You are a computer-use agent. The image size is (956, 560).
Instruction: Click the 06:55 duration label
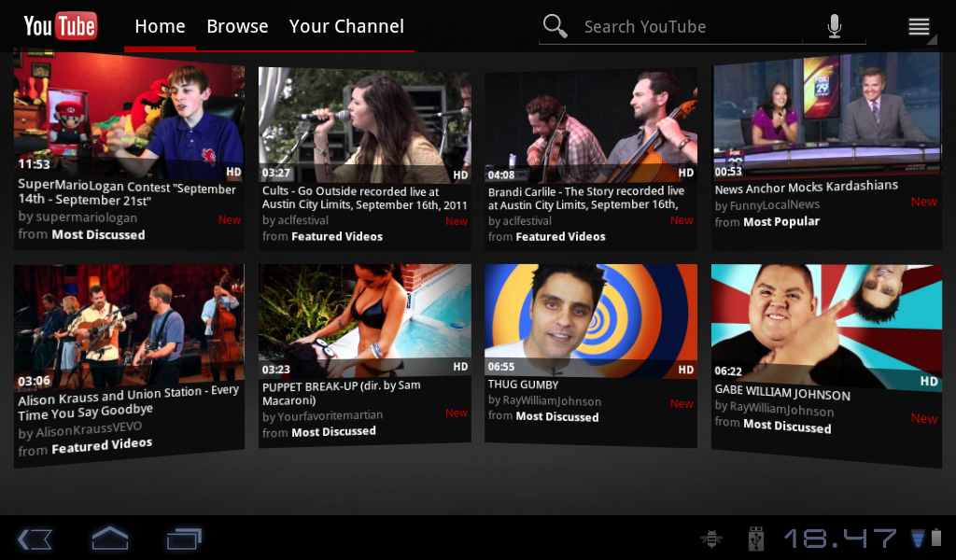tap(501, 367)
